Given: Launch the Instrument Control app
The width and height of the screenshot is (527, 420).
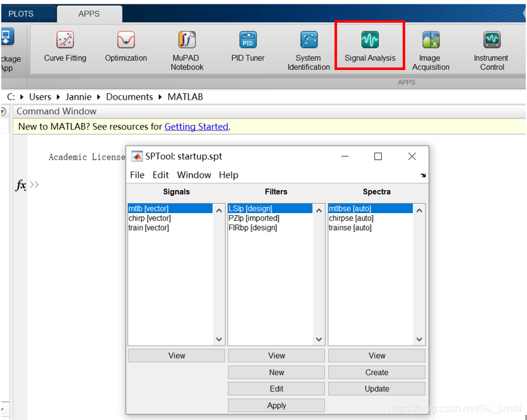Looking at the screenshot, I should [x=492, y=51].
